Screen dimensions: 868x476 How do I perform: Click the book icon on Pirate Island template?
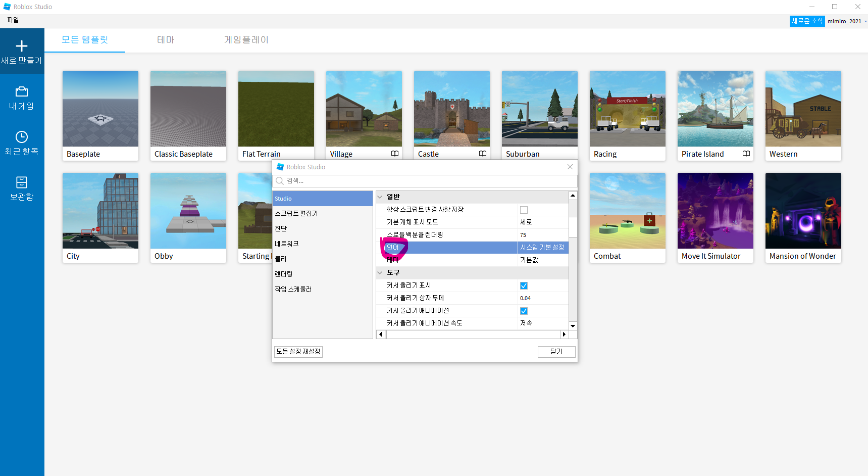(x=746, y=154)
